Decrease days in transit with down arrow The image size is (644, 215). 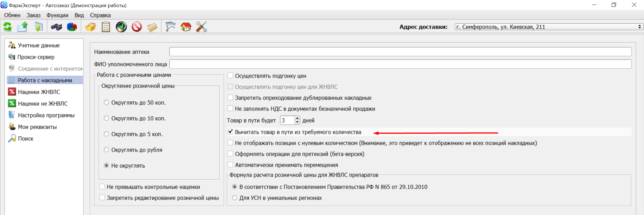click(x=297, y=122)
